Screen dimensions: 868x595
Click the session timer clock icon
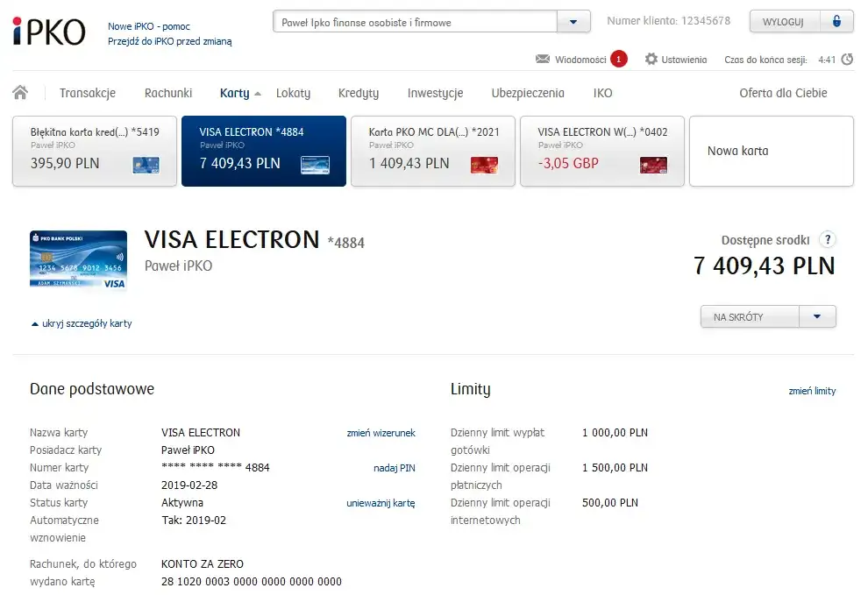point(847,60)
